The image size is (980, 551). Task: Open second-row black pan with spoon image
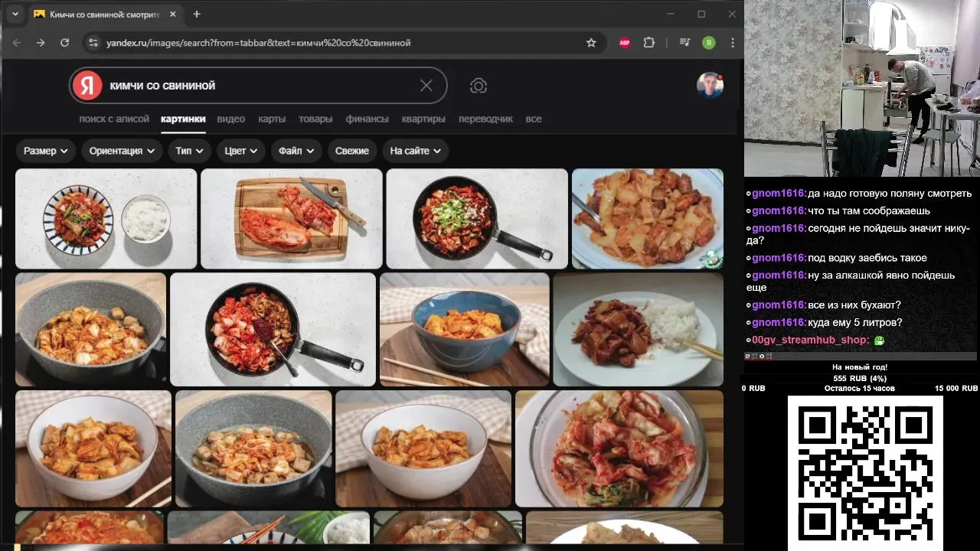(x=273, y=330)
